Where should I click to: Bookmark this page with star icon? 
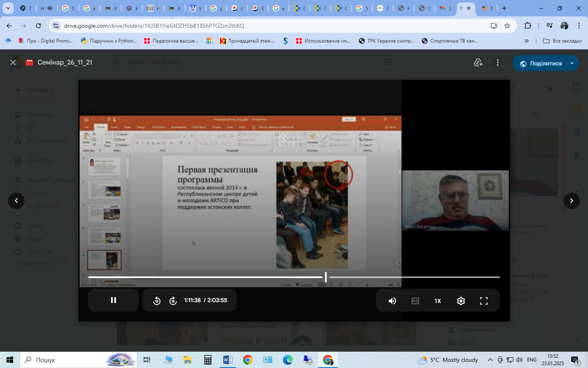coord(507,26)
